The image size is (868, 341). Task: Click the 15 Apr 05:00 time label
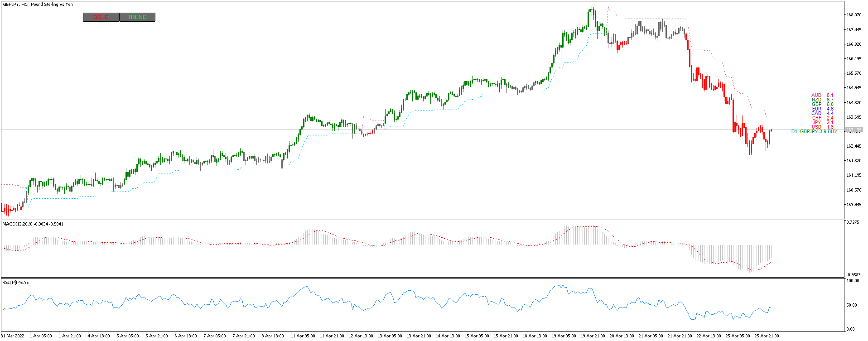pyautogui.click(x=477, y=336)
